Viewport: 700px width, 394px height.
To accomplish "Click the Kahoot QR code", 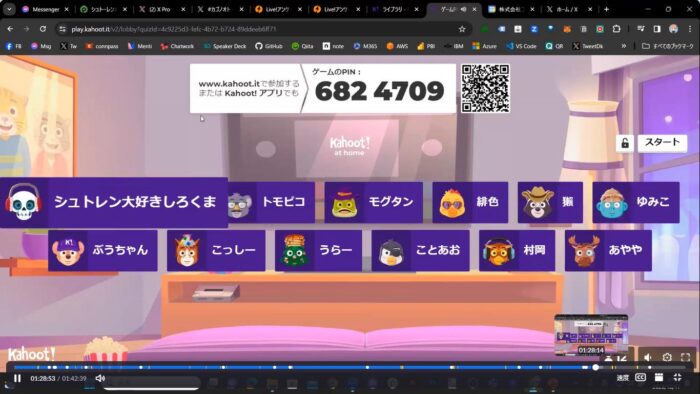I will [485, 88].
